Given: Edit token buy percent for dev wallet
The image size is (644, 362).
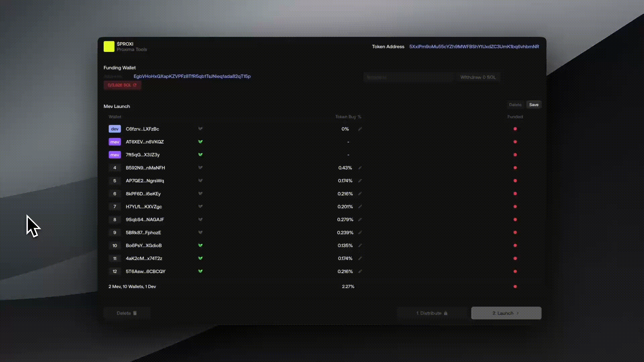Looking at the screenshot, I should [x=360, y=129].
